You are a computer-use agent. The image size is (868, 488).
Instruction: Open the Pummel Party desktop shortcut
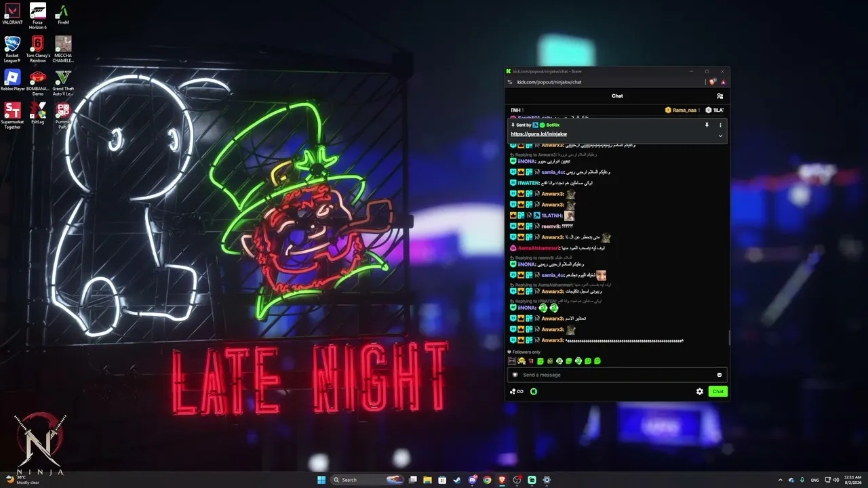63,115
